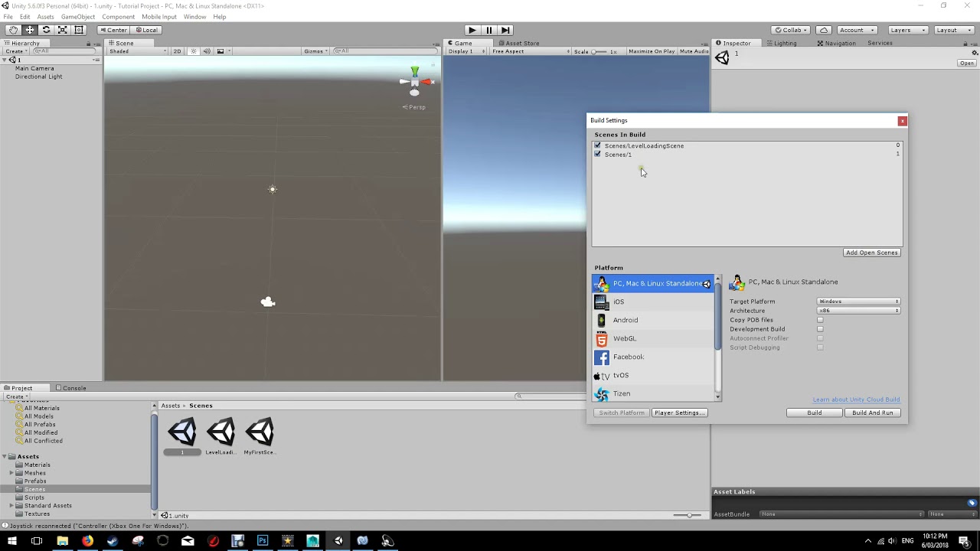This screenshot has height=551, width=980.
Task: Select tvOS platform
Action: [x=653, y=375]
